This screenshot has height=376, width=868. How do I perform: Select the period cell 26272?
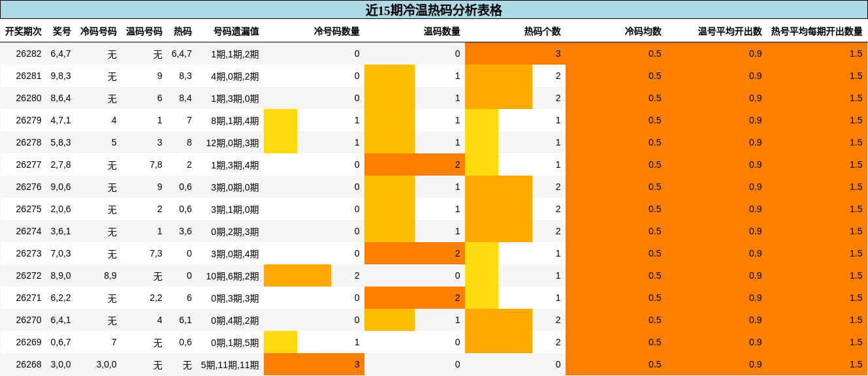pyautogui.click(x=29, y=275)
